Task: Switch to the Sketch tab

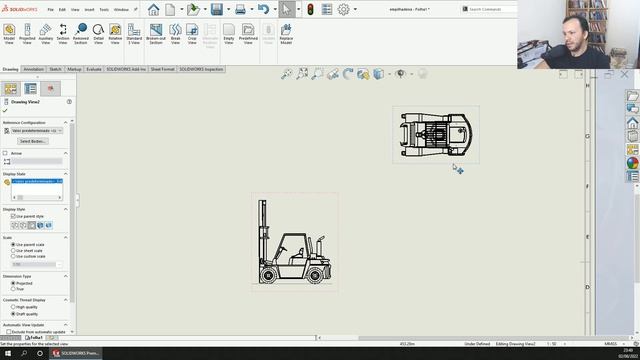Action: (56, 69)
